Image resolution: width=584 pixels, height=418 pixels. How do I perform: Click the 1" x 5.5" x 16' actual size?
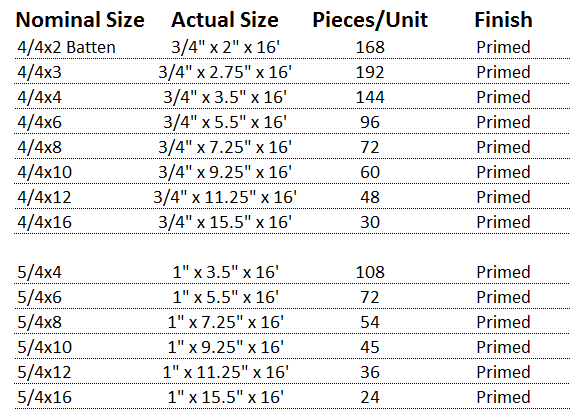(226, 297)
